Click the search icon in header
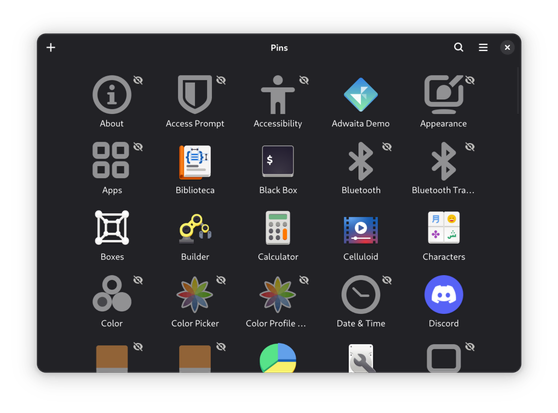The width and height of the screenshot is (558, 413). coord(458,47)
